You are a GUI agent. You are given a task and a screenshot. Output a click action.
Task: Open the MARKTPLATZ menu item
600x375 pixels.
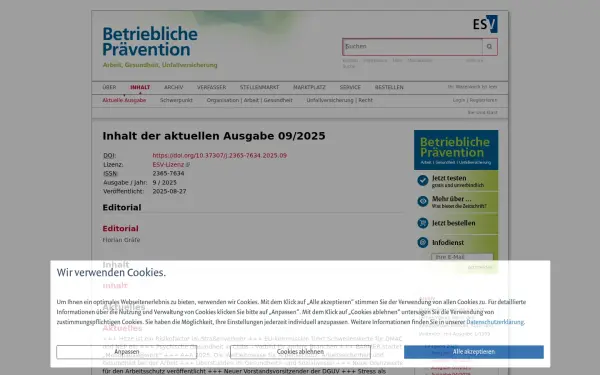309,87
